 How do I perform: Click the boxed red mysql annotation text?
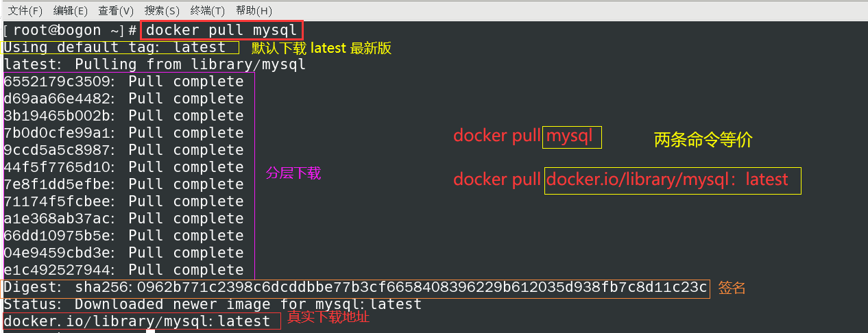tap(572, 136)
